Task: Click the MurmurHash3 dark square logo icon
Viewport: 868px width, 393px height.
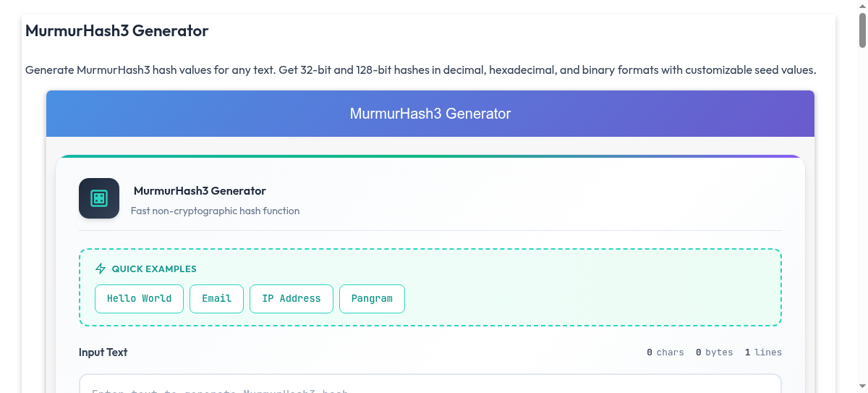Action: pyautogui.click(x=99, y=198)
